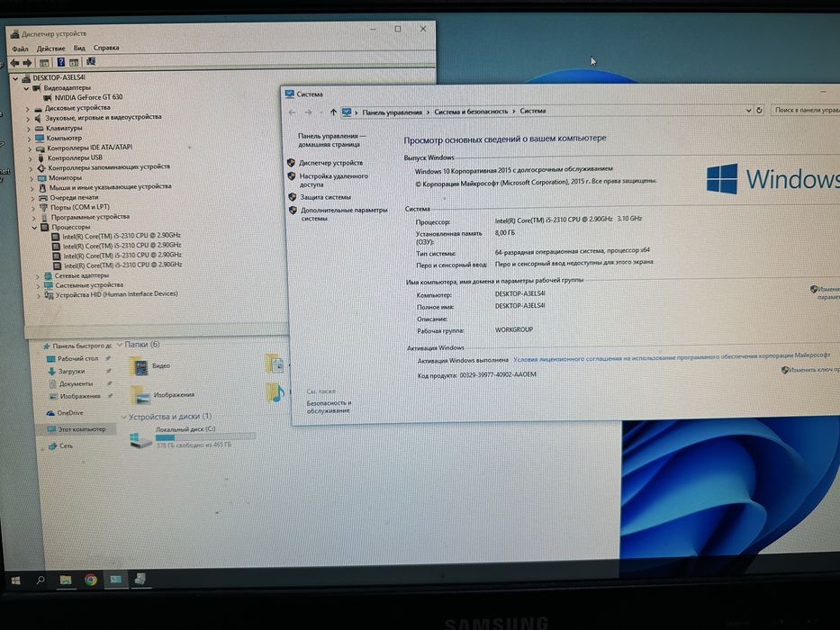Select Документы in Explorer quick access
The height and width of the screenshot is (630, 840).
pos(76,384)
